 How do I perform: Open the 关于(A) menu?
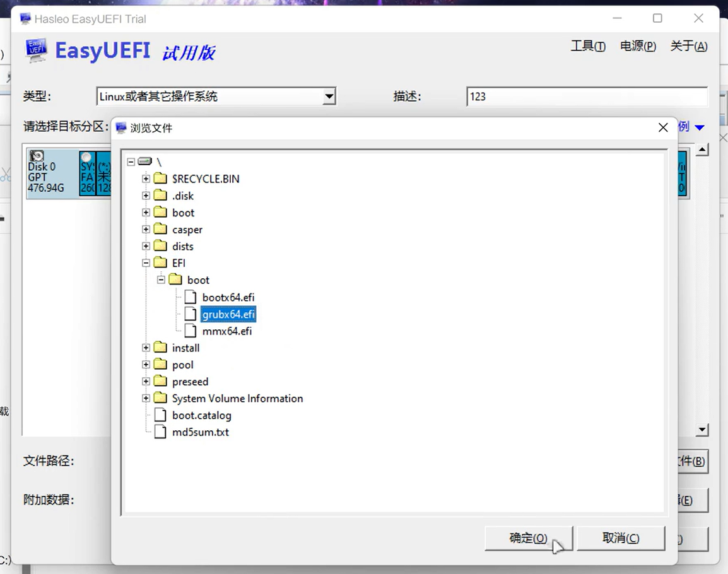[x=688, y=46]
